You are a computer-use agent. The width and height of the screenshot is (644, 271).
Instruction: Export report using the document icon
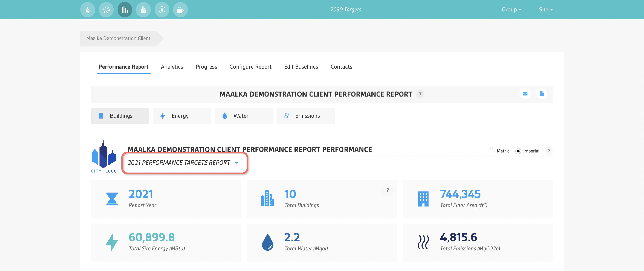click(x=542, y=94)
